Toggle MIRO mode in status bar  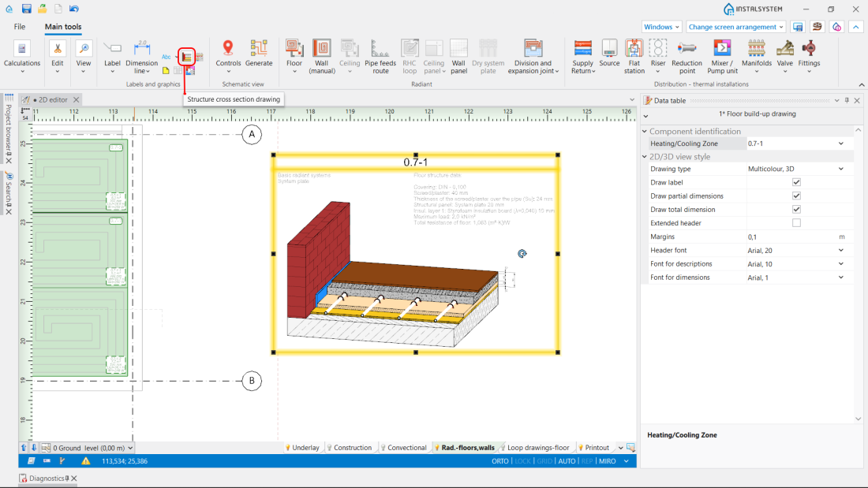[608, 461]
